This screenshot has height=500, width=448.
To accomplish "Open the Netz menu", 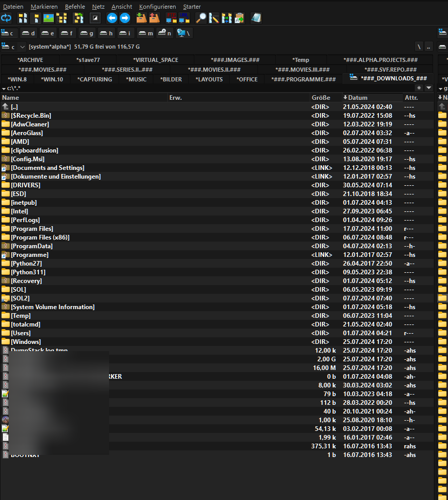I will pyautogui.click(x=98, y=7).
